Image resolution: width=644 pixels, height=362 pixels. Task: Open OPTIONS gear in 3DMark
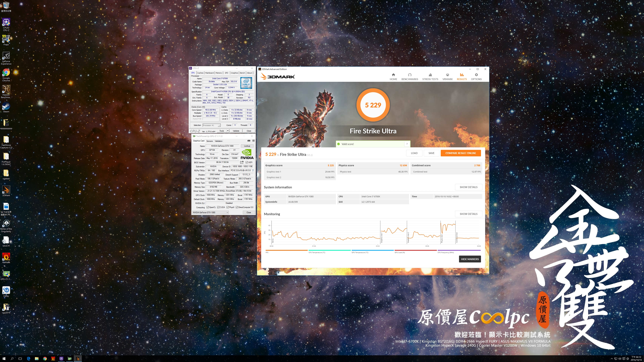[476, 77]
